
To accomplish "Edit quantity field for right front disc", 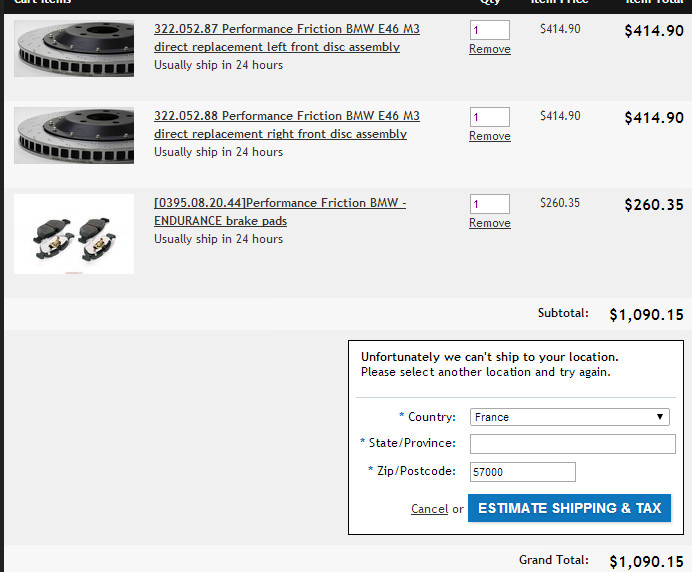I will click(489, 117).
